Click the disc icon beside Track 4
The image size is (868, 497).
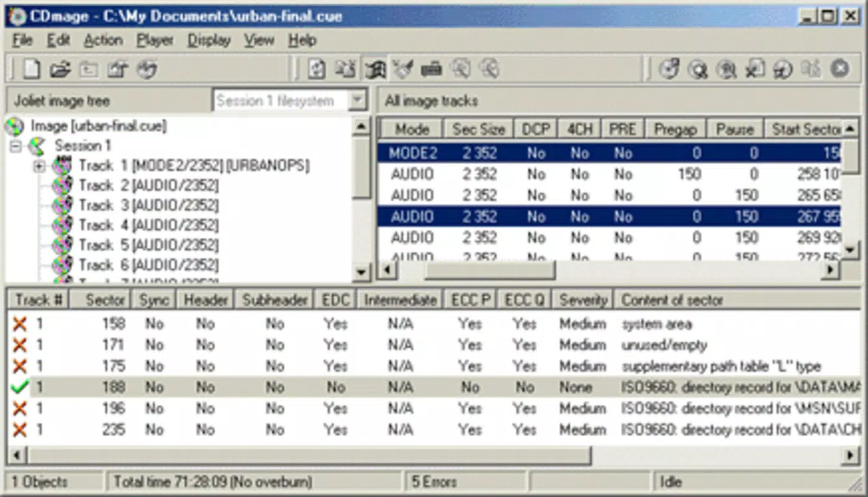click(62, 225)
